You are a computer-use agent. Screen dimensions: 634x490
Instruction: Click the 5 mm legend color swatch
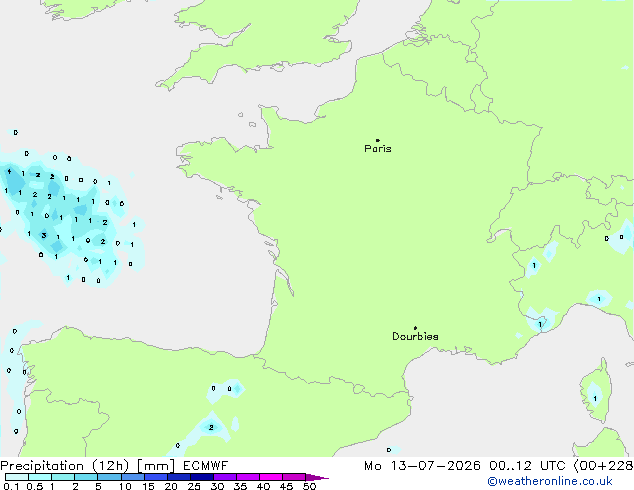(x=109, y=477)
